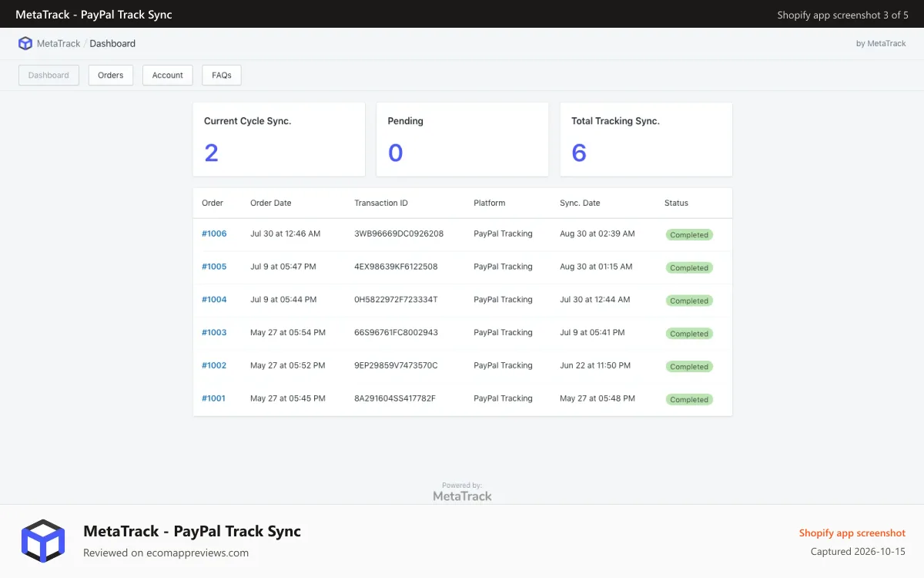Click sync date May 27 at 05:48 PM

click(x=598, y=398)
